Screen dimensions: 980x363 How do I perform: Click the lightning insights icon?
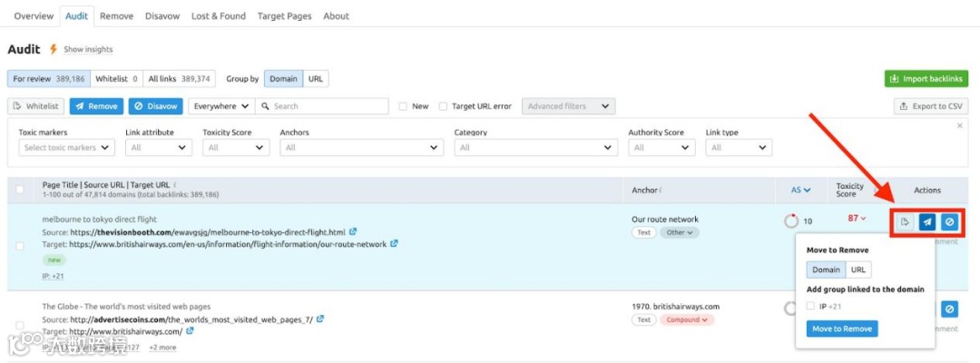coord(54,49)
